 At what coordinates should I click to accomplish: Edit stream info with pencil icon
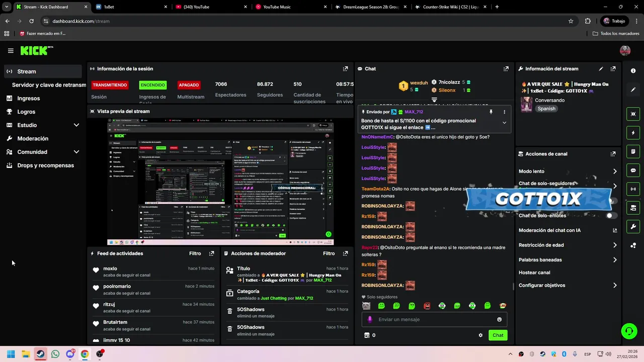pos(601,69)
